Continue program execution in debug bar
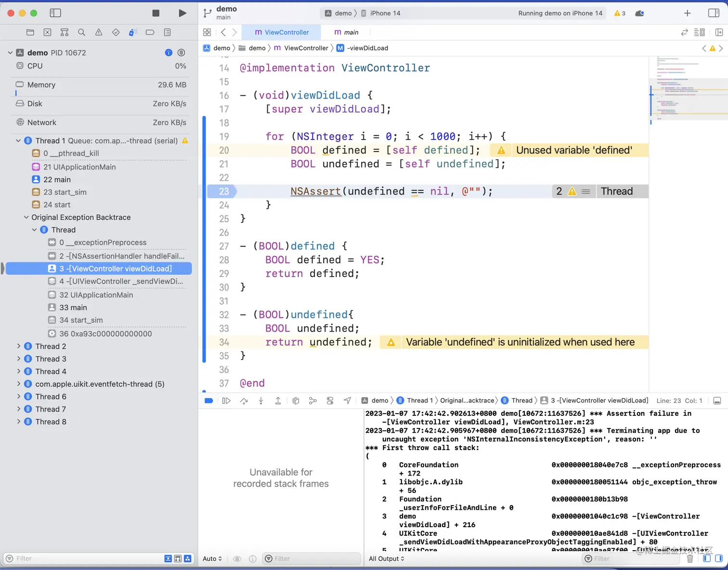 click(x=226, y=401)
